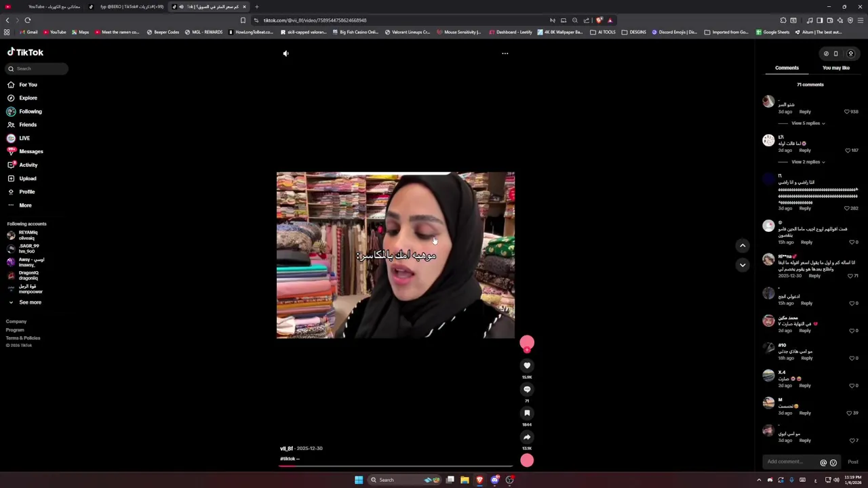Image resolution: width=868 pixels, height=488 pixels.
Task: Open the AI TOOLS bookmark folder
Action: pyautogui.click(x=603, y=32)
